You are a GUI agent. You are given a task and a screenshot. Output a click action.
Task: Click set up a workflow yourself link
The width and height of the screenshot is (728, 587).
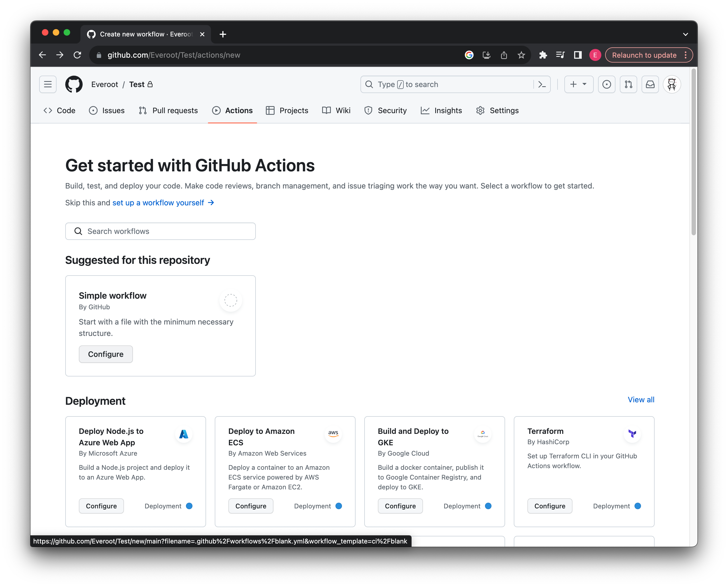[158, 203]
